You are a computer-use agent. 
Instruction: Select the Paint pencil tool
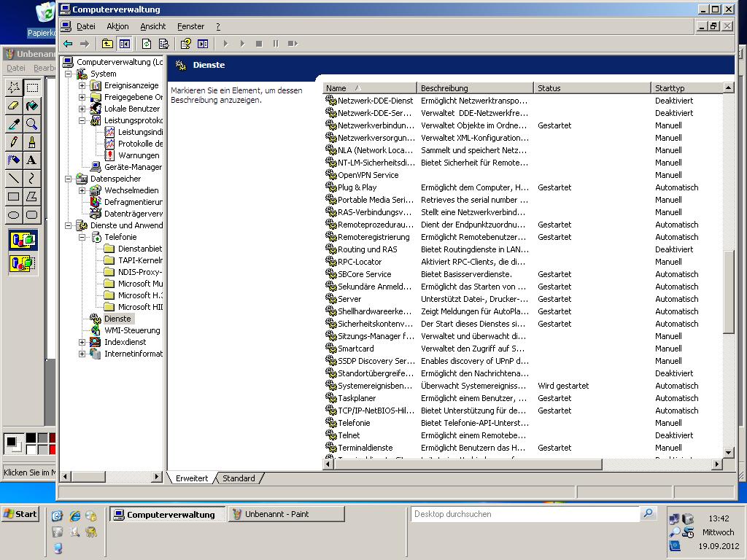(13, 141)
